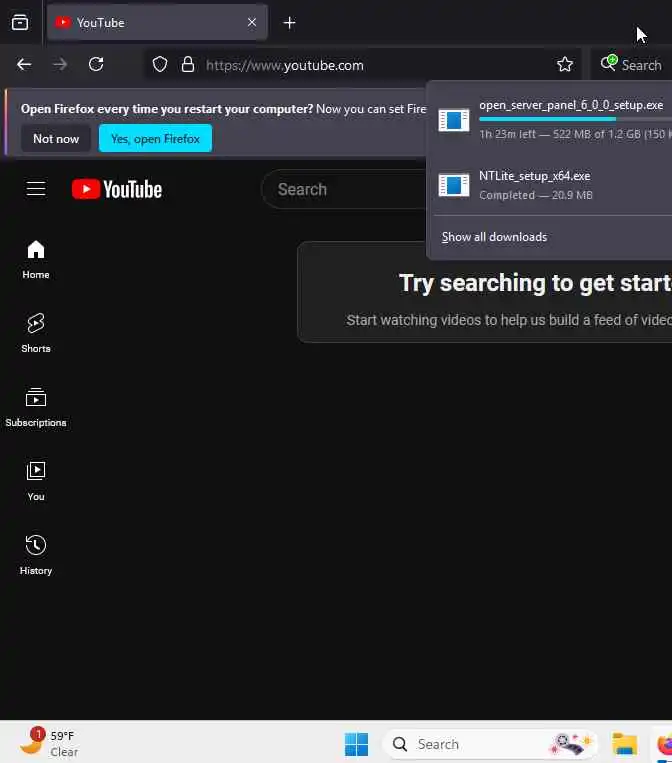672x763 pixels.
Task: Open the You section
Action: coord(36,481)
